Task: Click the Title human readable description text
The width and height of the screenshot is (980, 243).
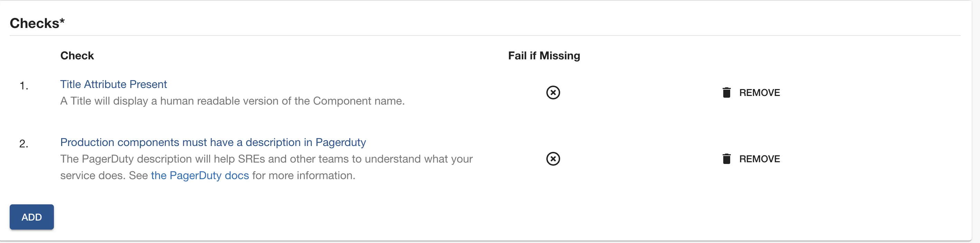Action: [x=232, y=101]
